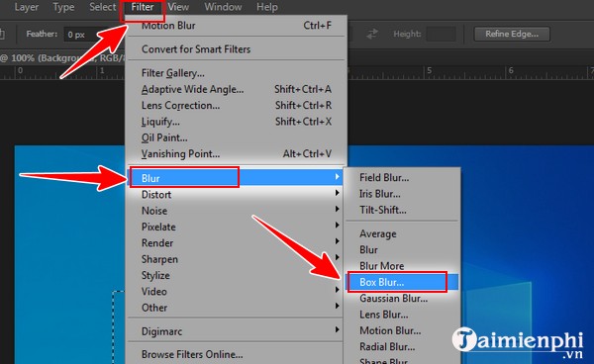Open the View menu
Image resolution: width=594 pixels, height=364 pixels.
178,7
